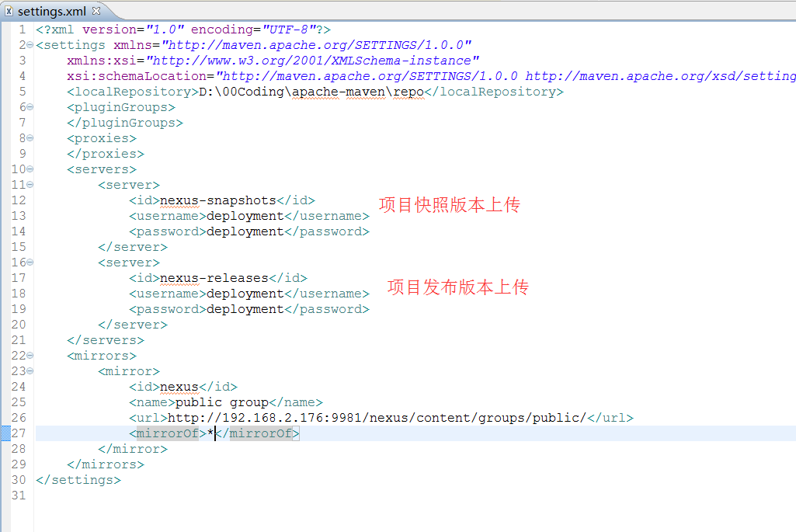Click the nexus mirror URL on line 26
Image resolution: width=796 pixels, height=532 pixels.
tap(377, 418)
